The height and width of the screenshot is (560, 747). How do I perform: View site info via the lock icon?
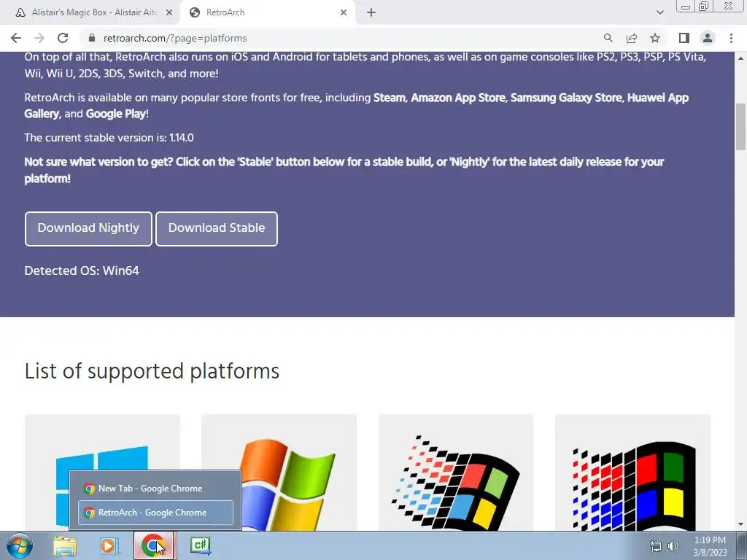92,38
